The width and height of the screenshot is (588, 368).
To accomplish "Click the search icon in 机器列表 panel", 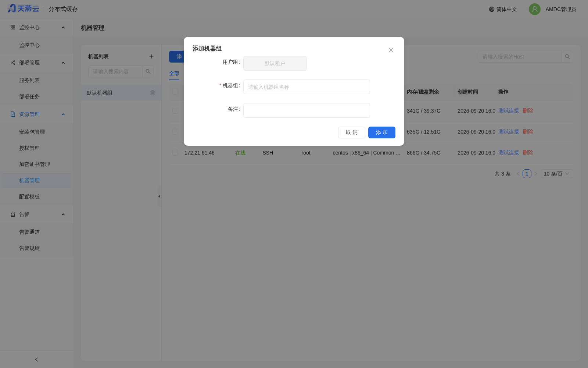I will click(x=148, y=71).
